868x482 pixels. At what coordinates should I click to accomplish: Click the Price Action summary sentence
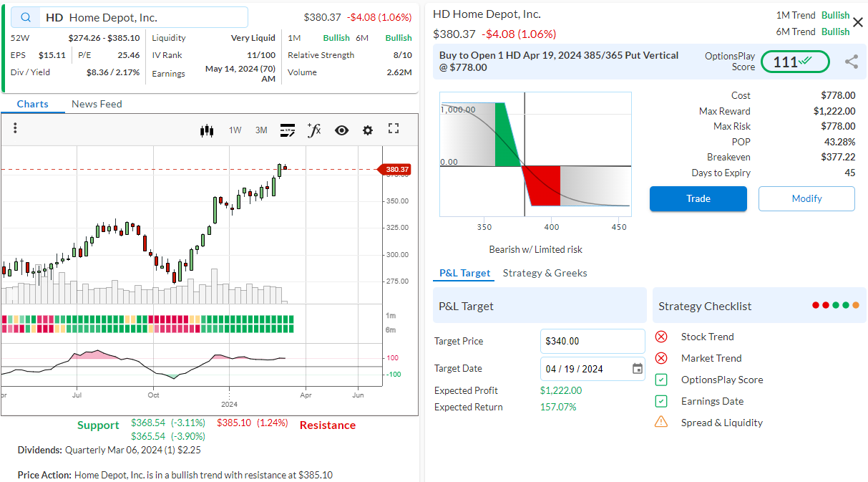coord(175,475)
